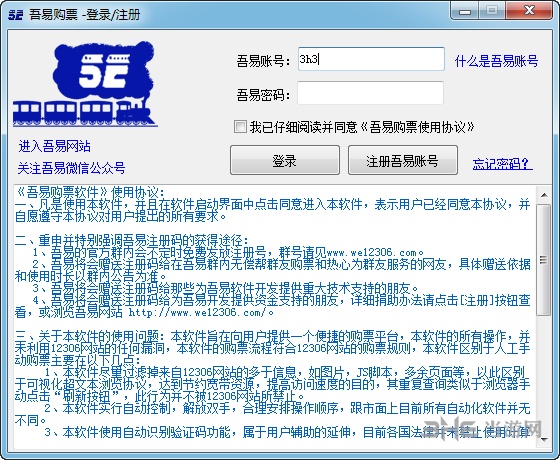The height and width of the screenshot is (460, 560).
Task: Click the agreement scrollbar up arrow
Action: point(544,195)
